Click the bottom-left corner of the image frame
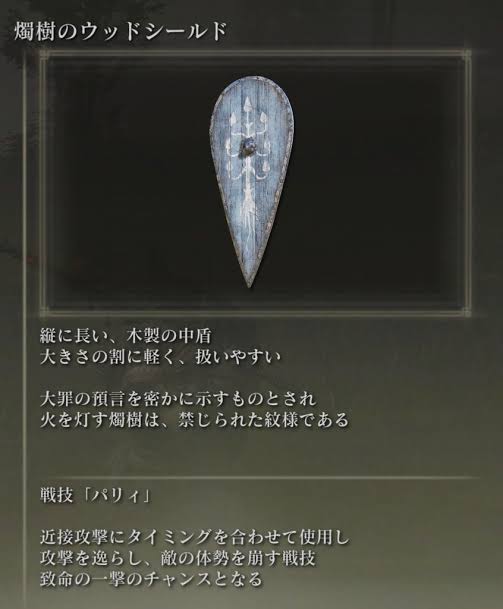503x609 pixels. tap(43, 310)
